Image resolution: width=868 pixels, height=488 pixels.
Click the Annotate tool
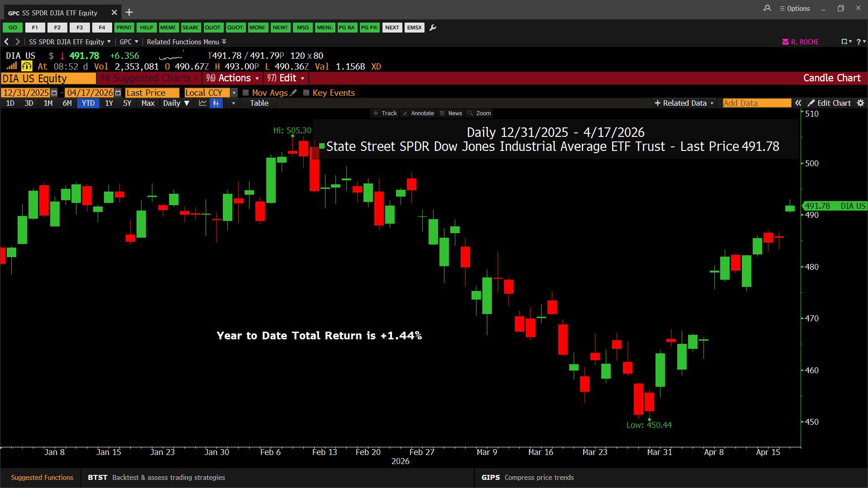pyautogui.click(x=418, y=113)
